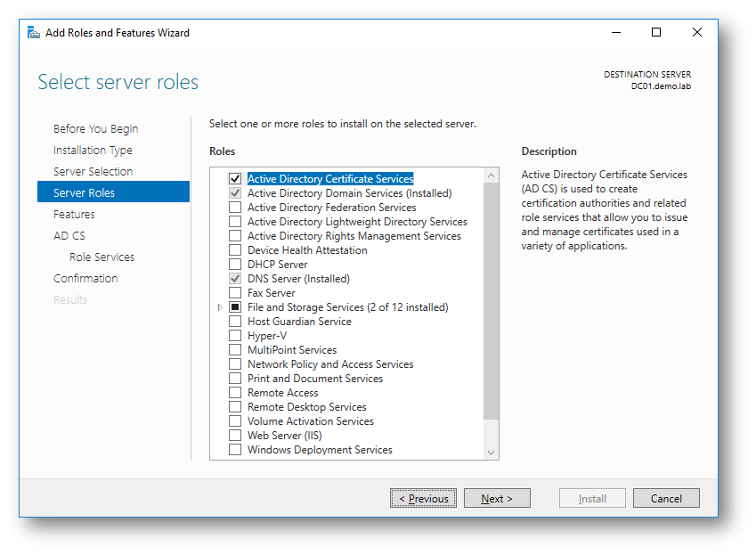Select Remote Desktop Services role item

coord(306,407)
